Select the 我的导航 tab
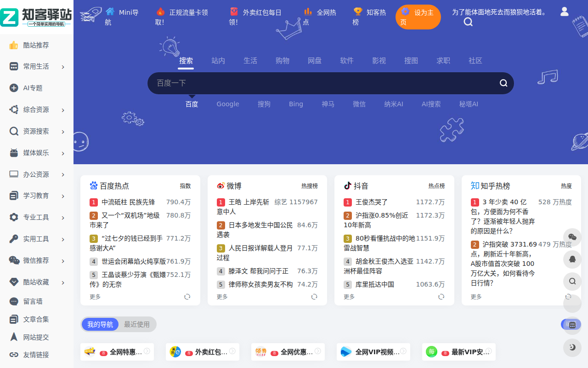The height and width of the screenshot is (368, 588). click(x=100, y=324)
